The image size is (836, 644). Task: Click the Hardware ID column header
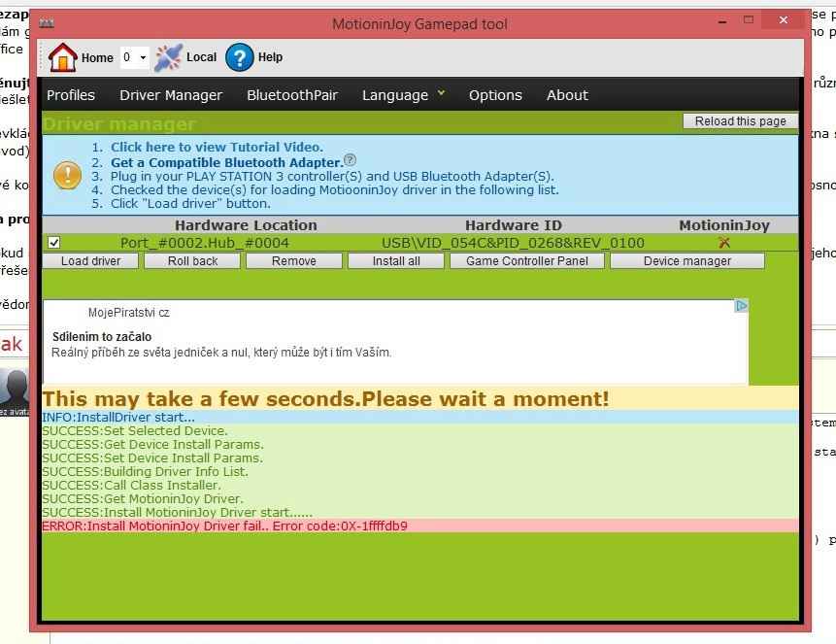[x=514, y=225]
